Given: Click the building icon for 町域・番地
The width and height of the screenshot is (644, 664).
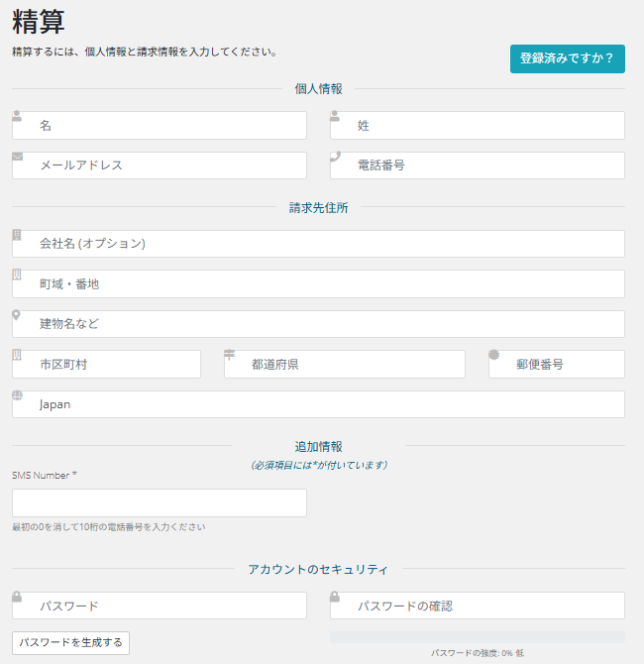Looking at the screenshot, I should (x=17, y=275).
